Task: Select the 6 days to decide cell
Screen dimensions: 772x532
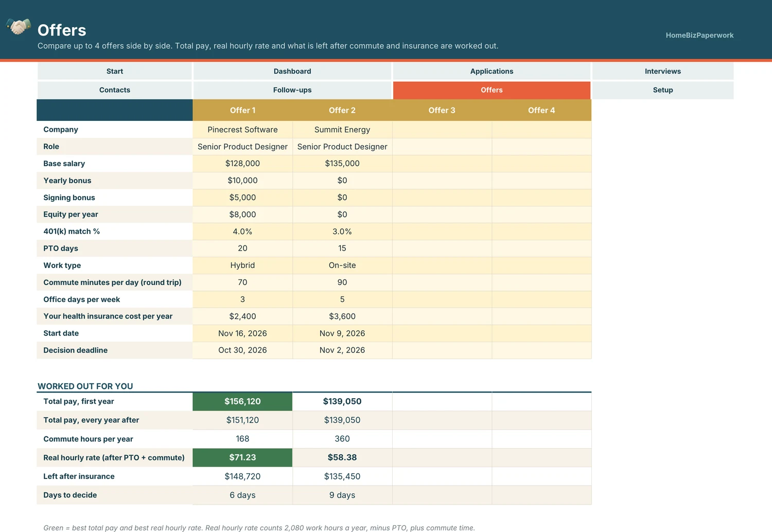Action: pyautogui.click(x=242, y=495)
